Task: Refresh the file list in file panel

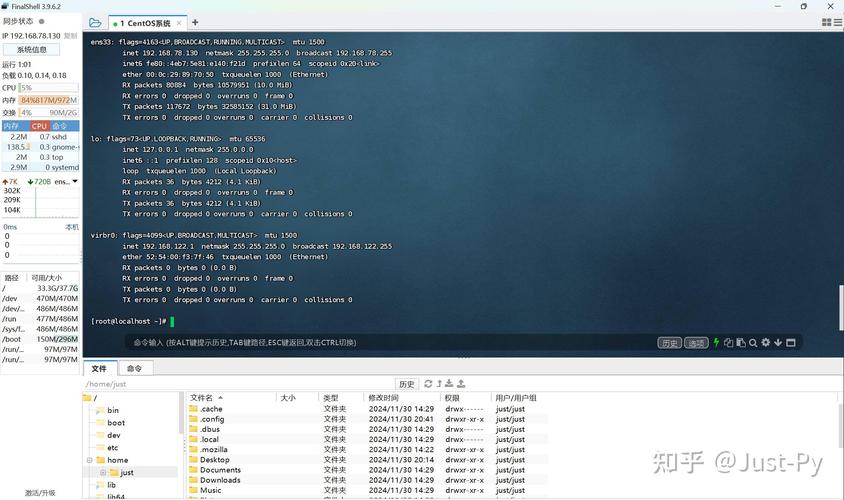Action: point(428,383)
